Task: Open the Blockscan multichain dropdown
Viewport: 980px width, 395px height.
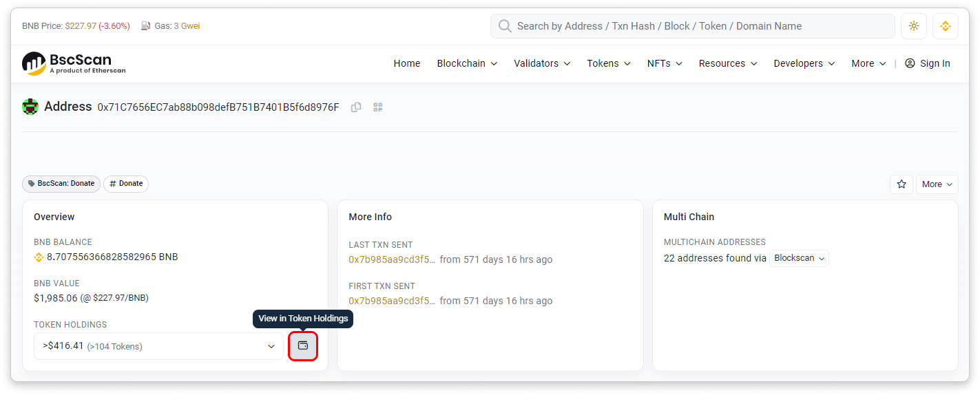Action: (798, 259)
